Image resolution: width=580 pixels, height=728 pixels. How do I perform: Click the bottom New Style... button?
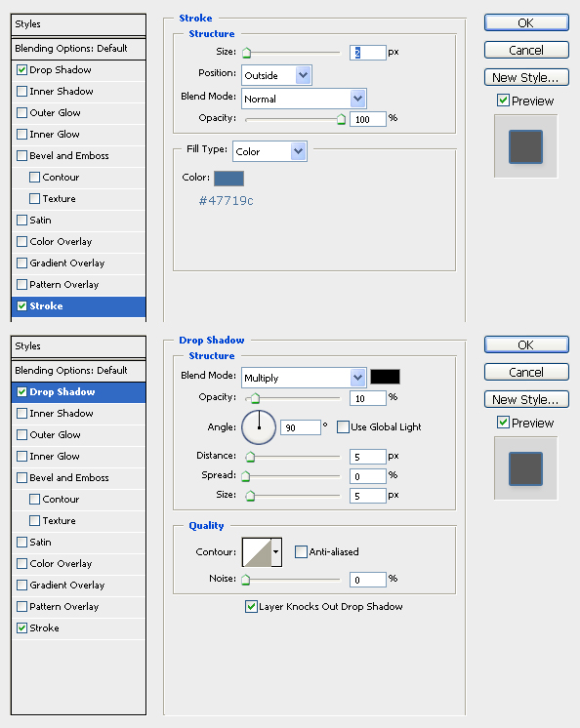(526, 399)
